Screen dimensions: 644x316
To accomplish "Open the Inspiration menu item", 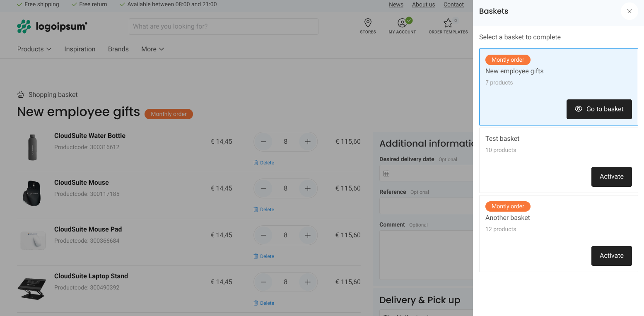I will (x=80, y=49).
